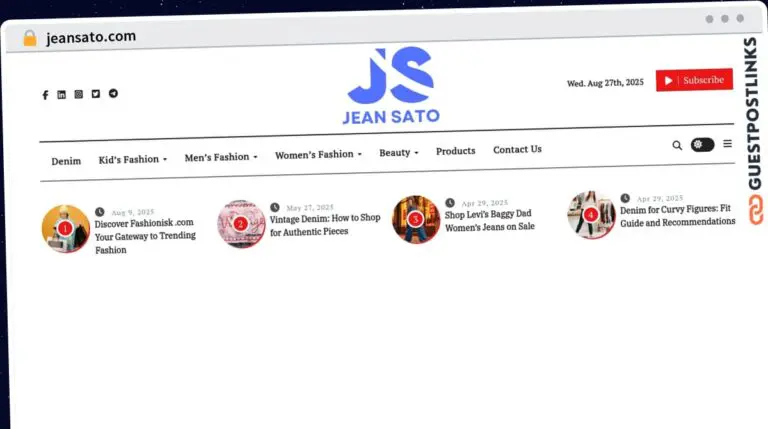Viewport: 768px width, 429px height.
Task: Read the Vintage Denim article link
Action: 325,225
